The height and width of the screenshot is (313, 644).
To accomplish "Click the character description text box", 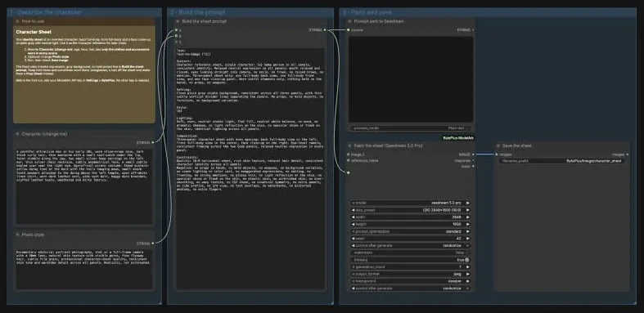I will pos(84,186).
